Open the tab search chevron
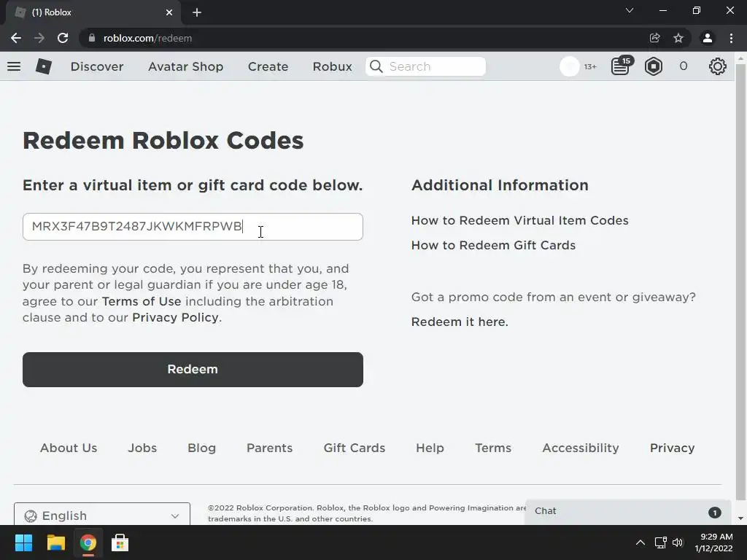747x560 pixels. [630, 10]
